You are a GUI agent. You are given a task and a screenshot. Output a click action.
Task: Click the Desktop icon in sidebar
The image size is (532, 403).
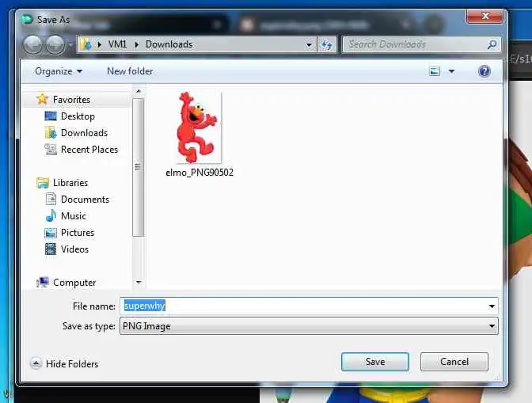point(51,116)
